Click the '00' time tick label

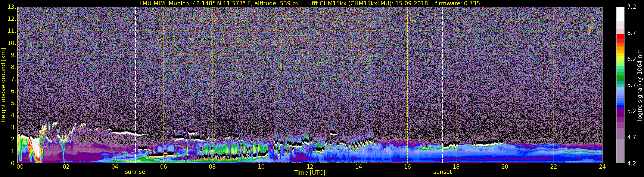pos(20,167)
